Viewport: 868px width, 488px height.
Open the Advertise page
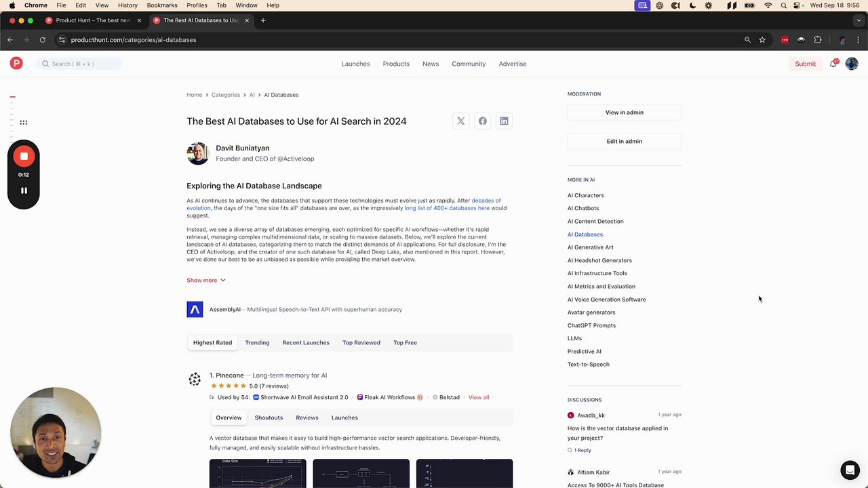click(x=513, y=64)
